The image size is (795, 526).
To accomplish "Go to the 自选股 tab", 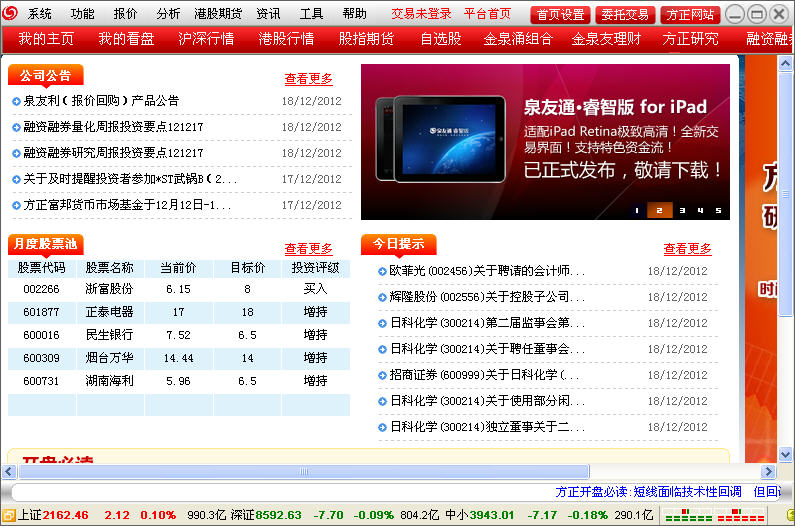I will 440,39.
